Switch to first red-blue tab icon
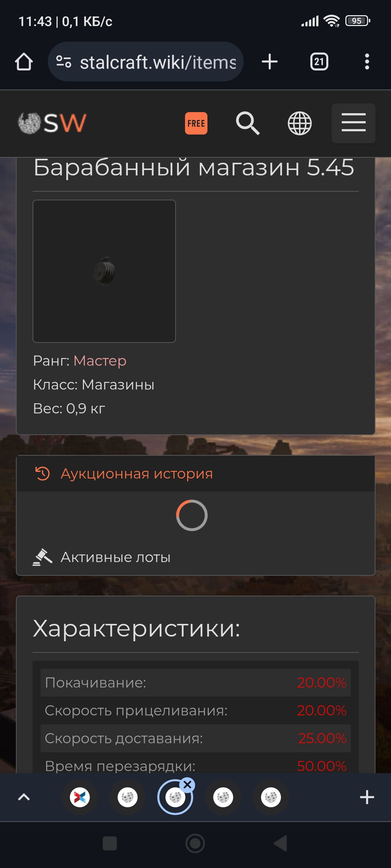 tap(80, 797)
